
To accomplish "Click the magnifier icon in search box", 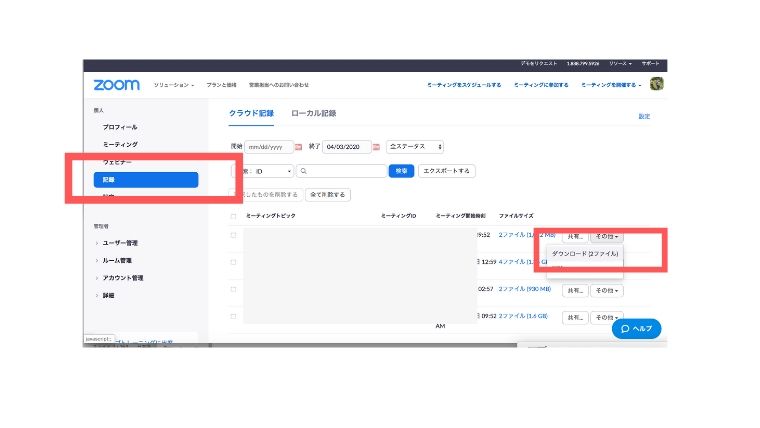I will coord(304,171).
